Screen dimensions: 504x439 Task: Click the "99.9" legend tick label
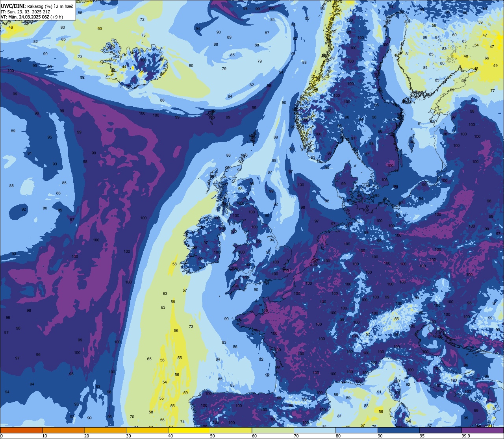pyautogui.click(x=466, y=436)
